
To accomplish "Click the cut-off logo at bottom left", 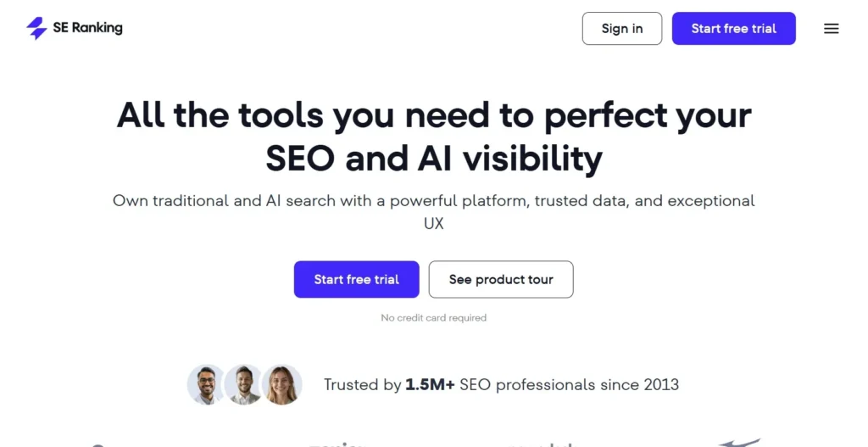I will (x=98, y=444).
